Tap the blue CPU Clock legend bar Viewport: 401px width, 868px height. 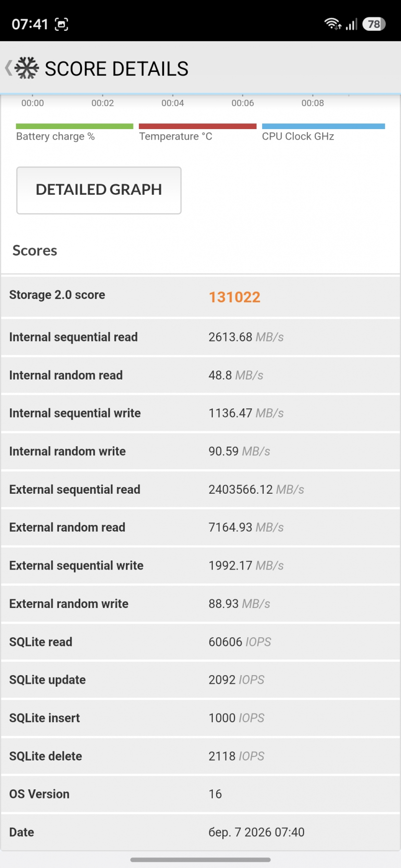click(323, 127)
